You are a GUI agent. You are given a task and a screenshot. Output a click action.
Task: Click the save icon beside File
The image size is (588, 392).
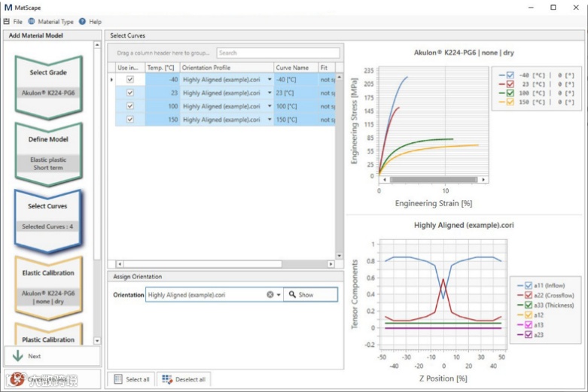(6, 22)
